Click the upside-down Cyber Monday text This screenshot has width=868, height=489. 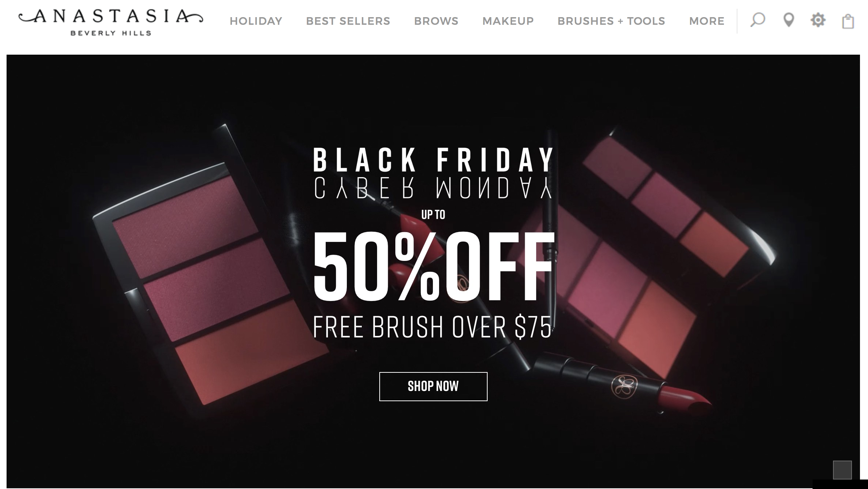pyautogui.click(x=433, y=188)
